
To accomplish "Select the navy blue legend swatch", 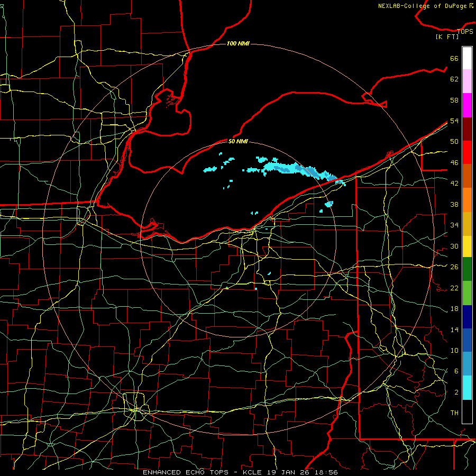I will click(467, 317).
